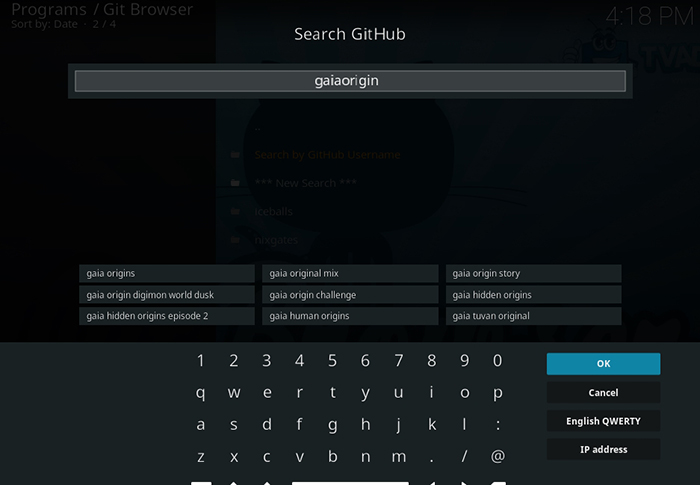The image size is (700, 485).
Task: Insert a forward slash with the slash key
Action: click(x=464, y=456)
